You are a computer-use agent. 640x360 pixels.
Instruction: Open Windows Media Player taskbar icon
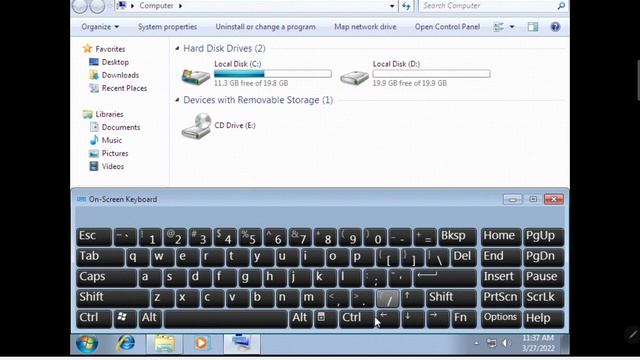click(201, 343)
